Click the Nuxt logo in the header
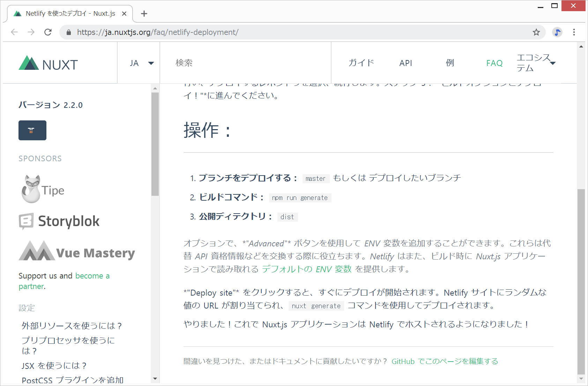Screen dimensions: 588x386 click(48, 64)
